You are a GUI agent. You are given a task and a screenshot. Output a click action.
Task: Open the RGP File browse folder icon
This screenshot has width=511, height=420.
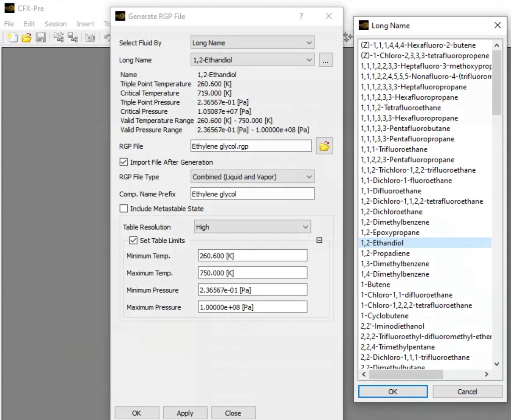(324, 145)
